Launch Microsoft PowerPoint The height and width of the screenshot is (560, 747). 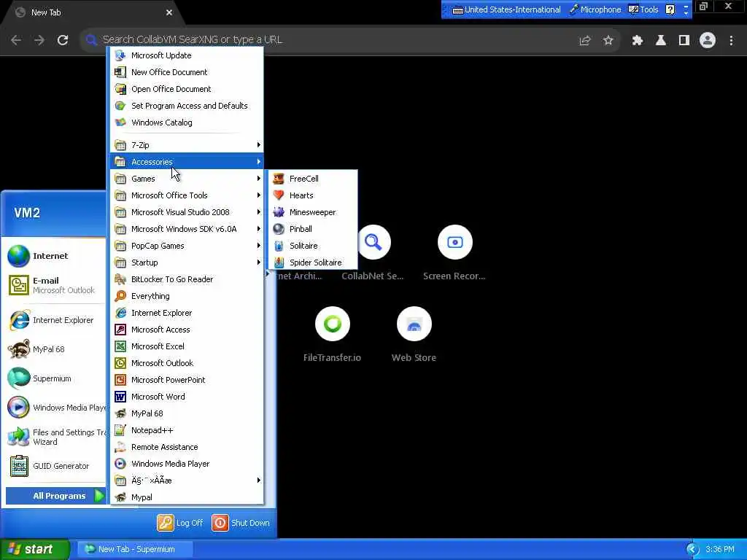[187, 379]
